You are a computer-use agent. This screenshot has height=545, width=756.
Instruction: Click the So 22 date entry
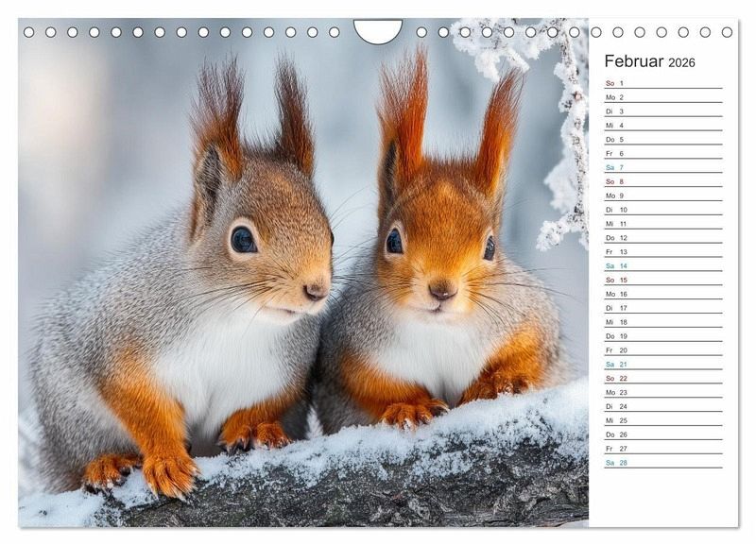click(x=662, y=379)
